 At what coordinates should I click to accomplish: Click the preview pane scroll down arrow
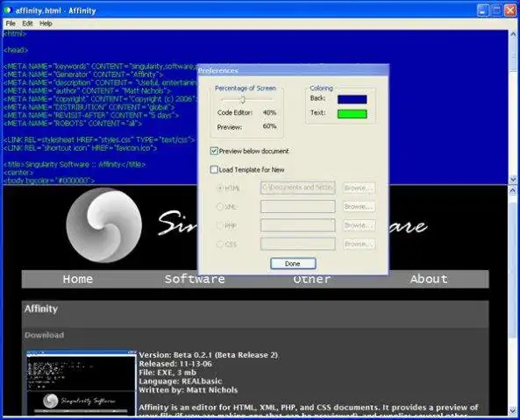[513, 411]
